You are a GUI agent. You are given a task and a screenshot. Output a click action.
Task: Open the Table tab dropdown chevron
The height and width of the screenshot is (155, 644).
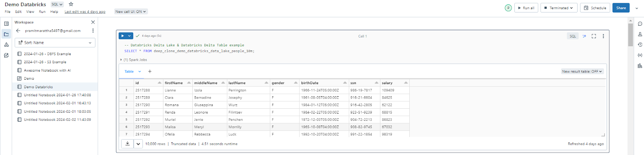tap(140, 71)
